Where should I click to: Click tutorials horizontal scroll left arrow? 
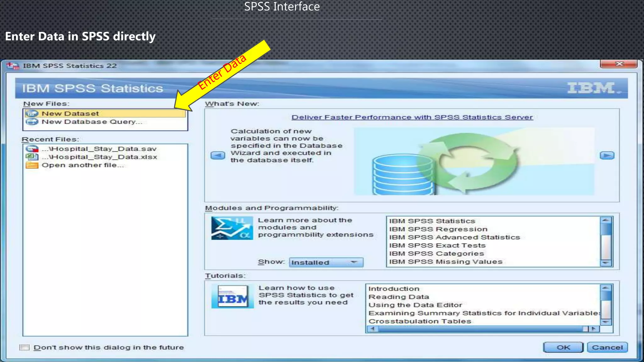pyautogui.click(x=373, y=329)
